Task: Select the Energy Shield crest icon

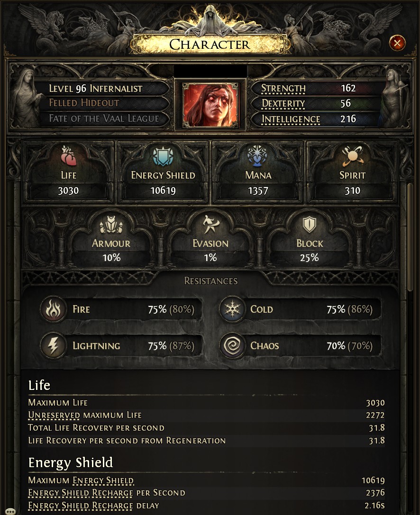Action: coord(163,156)
